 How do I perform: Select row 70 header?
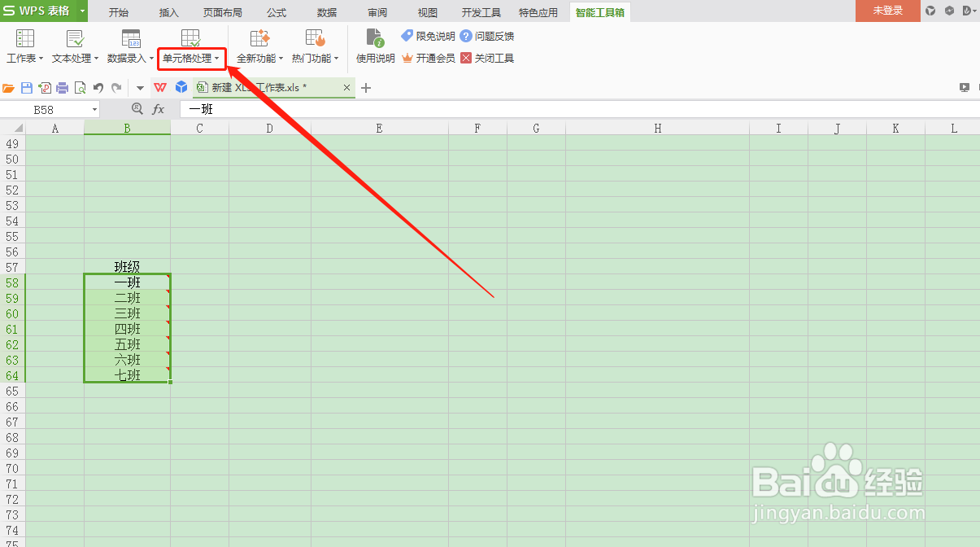[12, 468]
